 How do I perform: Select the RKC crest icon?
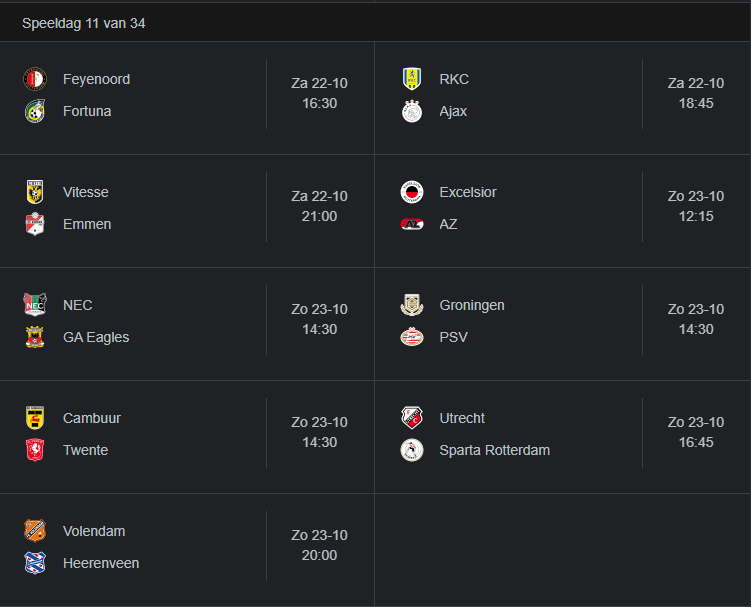point(411,79)
